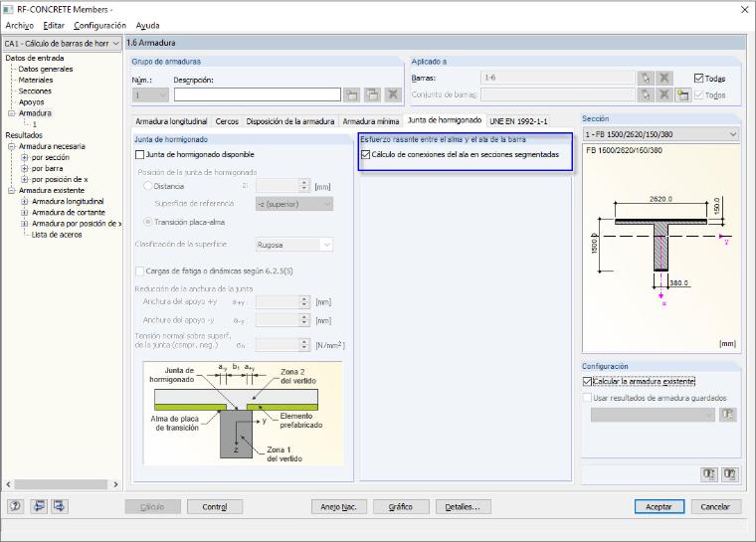Viewport: 756px width, 542px height.
Task: Click the next-window arrow icon at the bottom
Action: pos(60,506)
